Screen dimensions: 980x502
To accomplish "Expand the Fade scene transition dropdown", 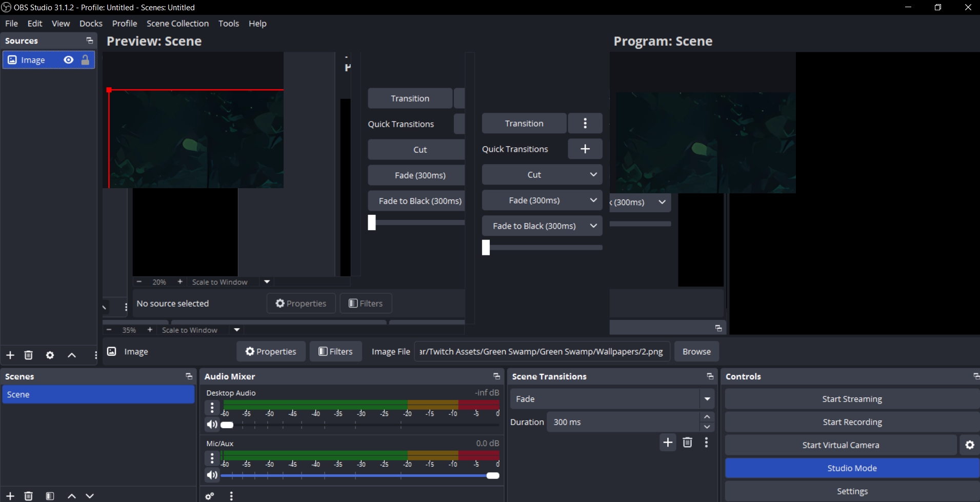I will 707,399.
